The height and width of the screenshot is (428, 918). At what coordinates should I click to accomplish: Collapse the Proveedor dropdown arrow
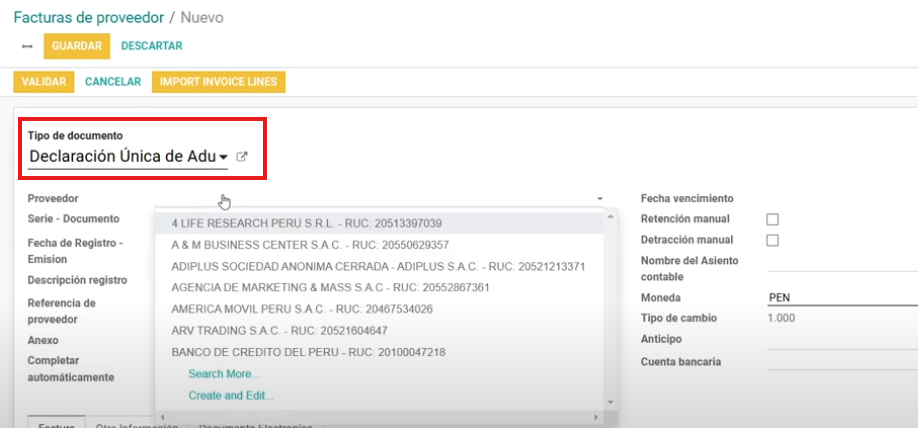[x=600, y=199]
